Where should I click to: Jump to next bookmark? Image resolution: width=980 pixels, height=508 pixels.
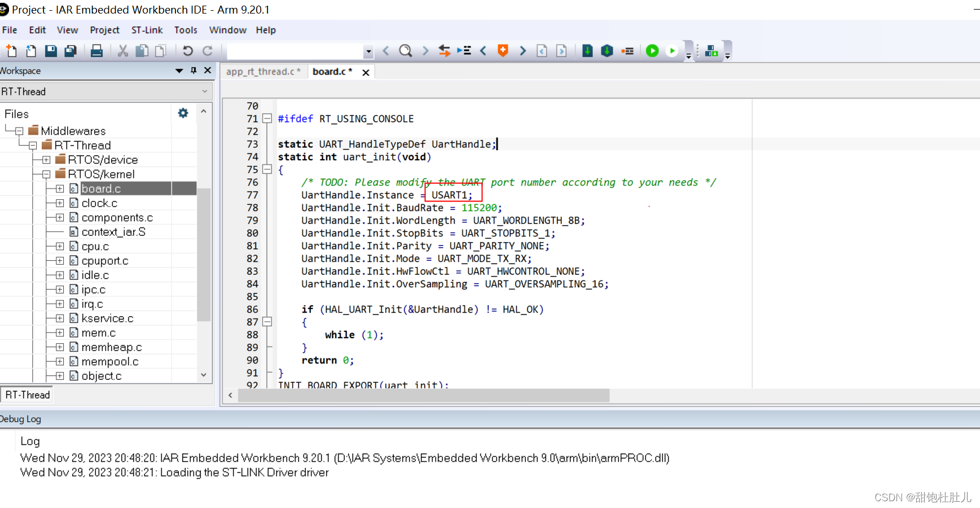(522, 51)
